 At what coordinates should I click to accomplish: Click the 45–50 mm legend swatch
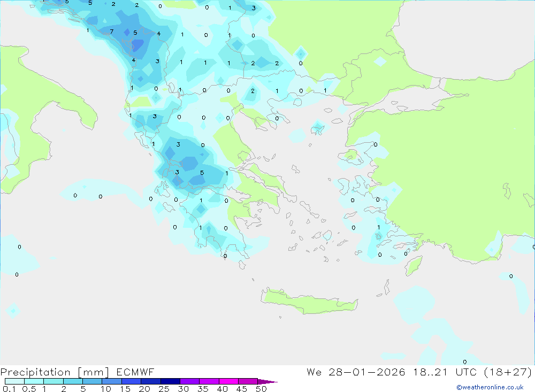(248, 381)
